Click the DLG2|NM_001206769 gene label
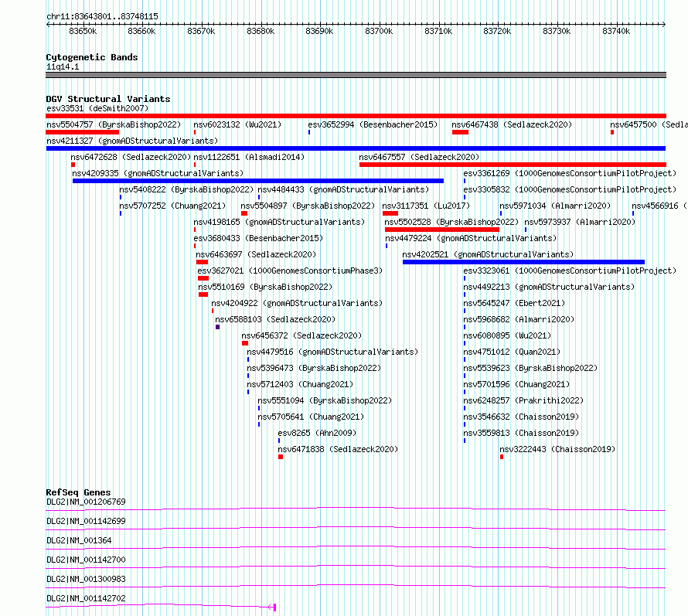688x616 pixels. tap(86, 502)
